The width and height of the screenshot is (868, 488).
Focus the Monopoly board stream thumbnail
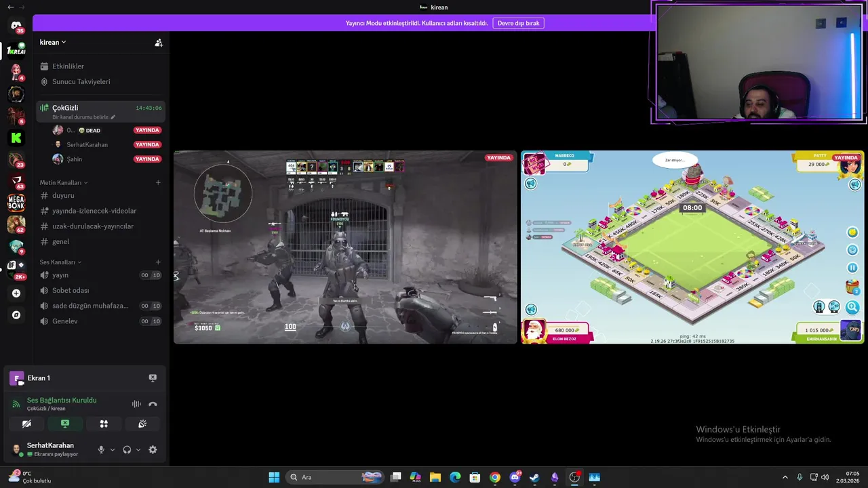tap(692, 247)
